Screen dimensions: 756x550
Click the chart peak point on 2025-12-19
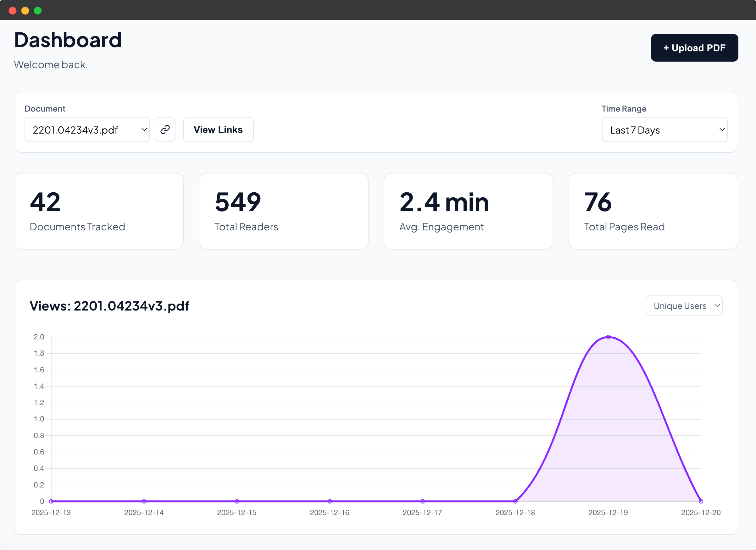608,337
